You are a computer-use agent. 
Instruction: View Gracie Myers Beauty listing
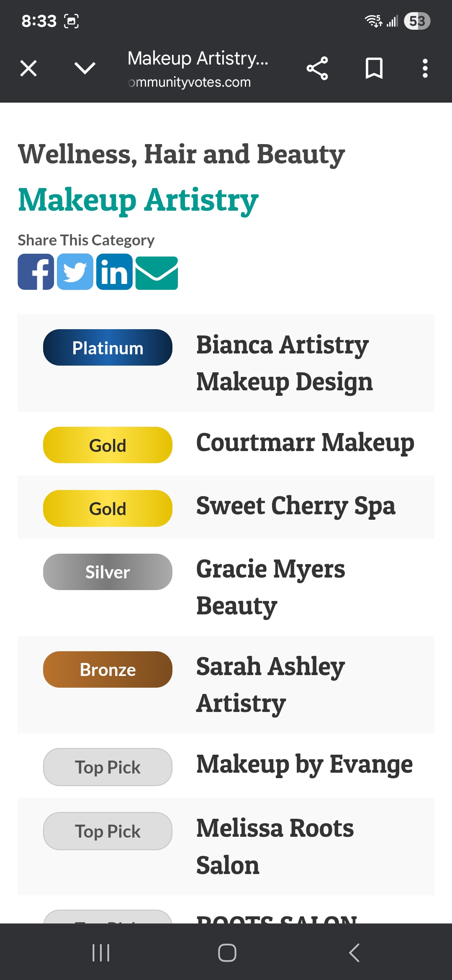(x=271, y=587)
